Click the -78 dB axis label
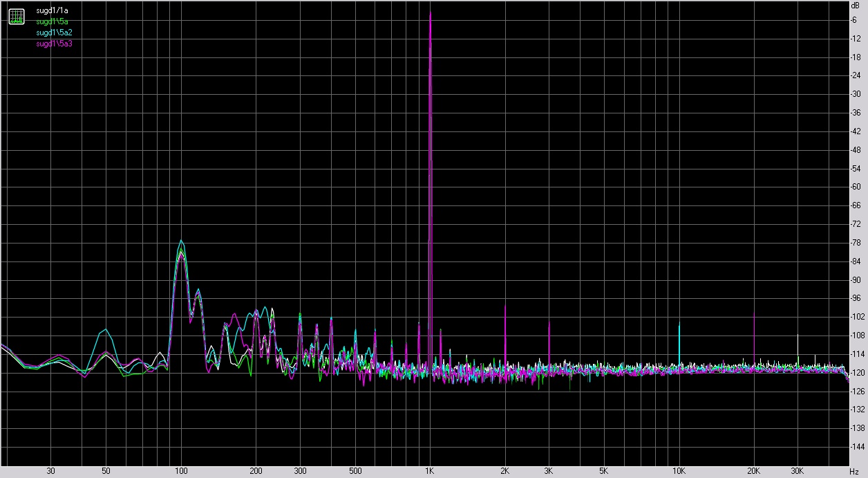 coord(857,243)
